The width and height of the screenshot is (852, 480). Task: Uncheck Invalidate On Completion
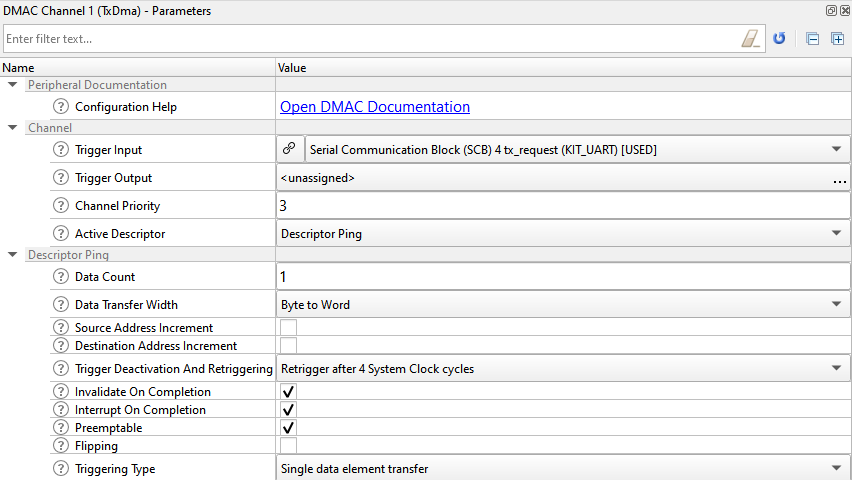click(289, 391)
